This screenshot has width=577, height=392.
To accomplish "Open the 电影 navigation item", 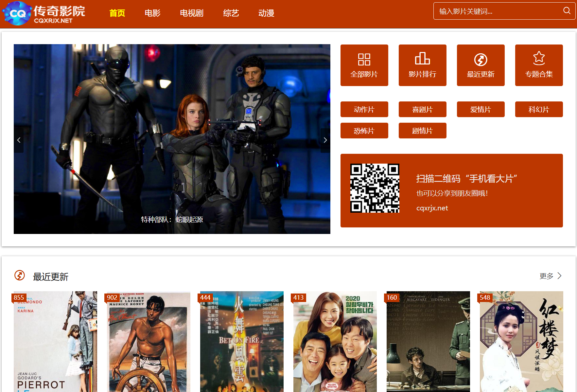I will [x=152, y=13].
